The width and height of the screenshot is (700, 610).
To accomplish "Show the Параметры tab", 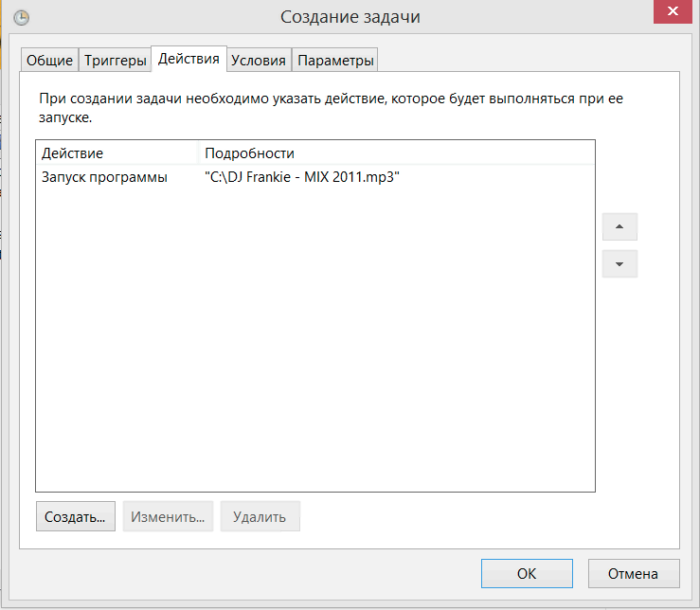I will pyautogui.click(x=335, y=60).
